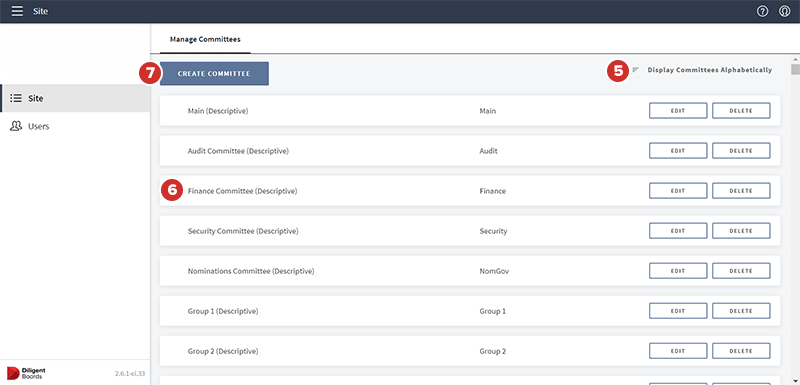Edit the Nominations Committee
800x385 pixels.
pyautogui.click(x=678, y=271)
